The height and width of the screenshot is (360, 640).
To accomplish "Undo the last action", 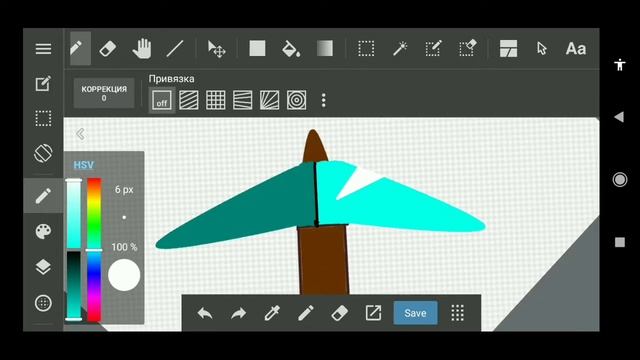I will 205,313.
